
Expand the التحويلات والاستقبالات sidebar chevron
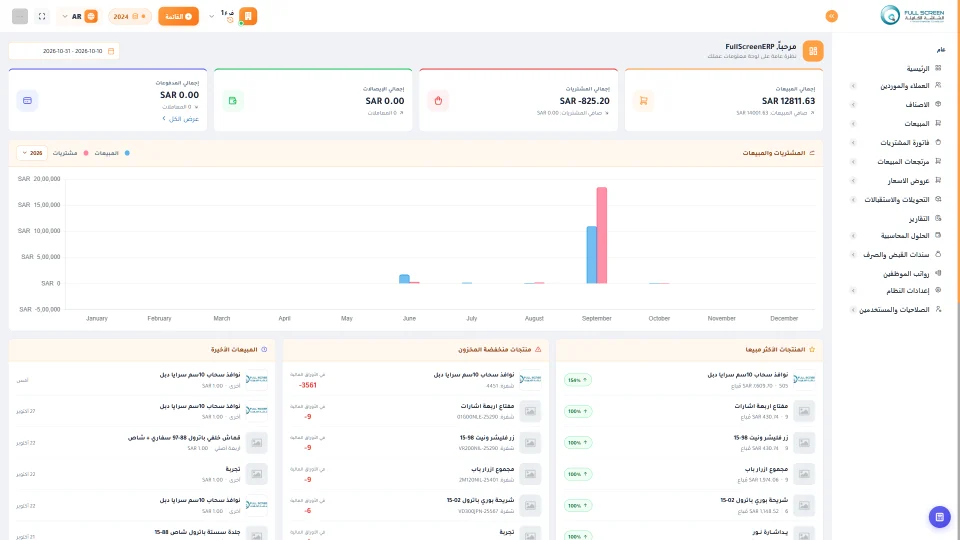click(853, 200)
